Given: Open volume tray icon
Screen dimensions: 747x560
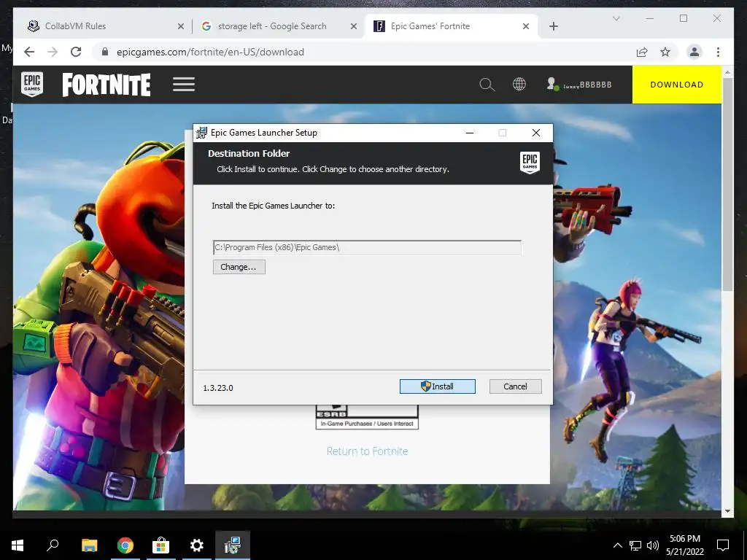Looking at the screenshot, I should pos(653,545).
